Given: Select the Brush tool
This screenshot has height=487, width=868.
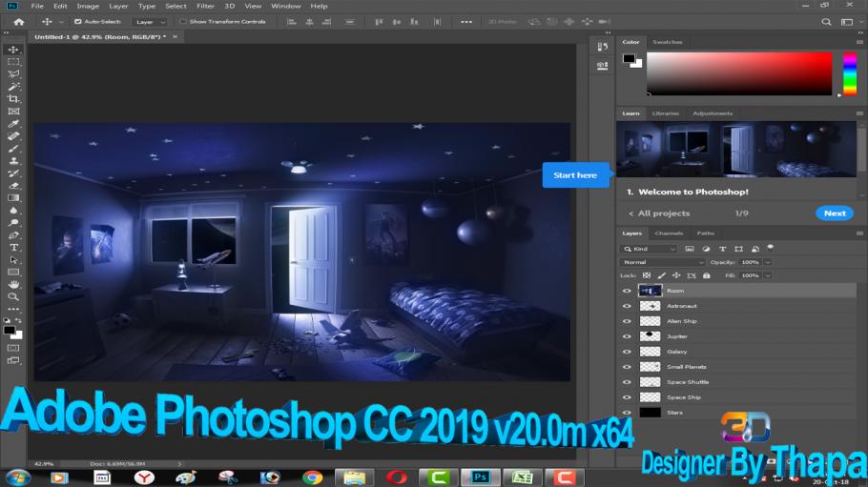Looking at the screenshot, I should pyautogui.click(x=13, y=149).
